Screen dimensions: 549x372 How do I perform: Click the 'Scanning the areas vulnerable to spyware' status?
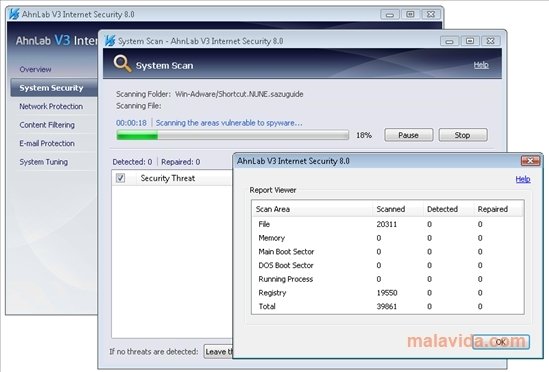(x=229, y=123)
